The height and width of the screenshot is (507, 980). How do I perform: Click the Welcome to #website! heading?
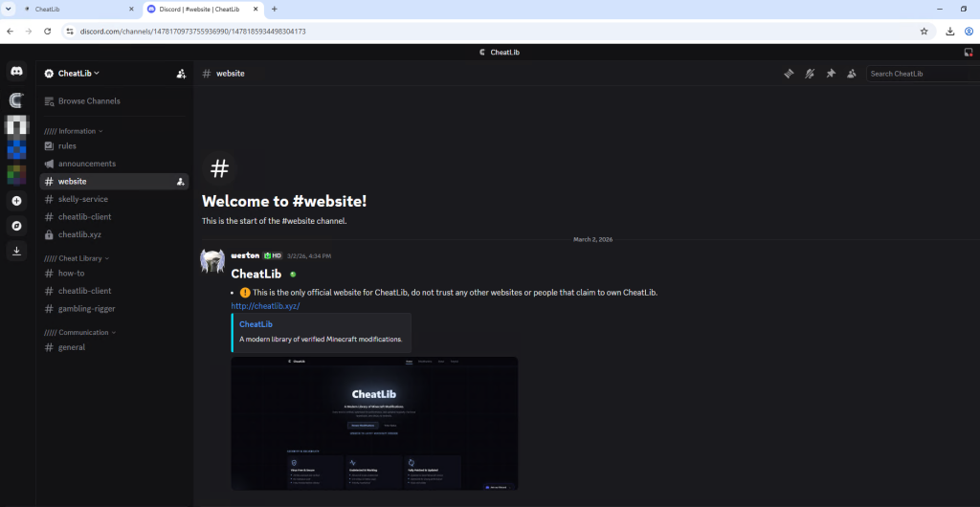click(x=284, y=202)
